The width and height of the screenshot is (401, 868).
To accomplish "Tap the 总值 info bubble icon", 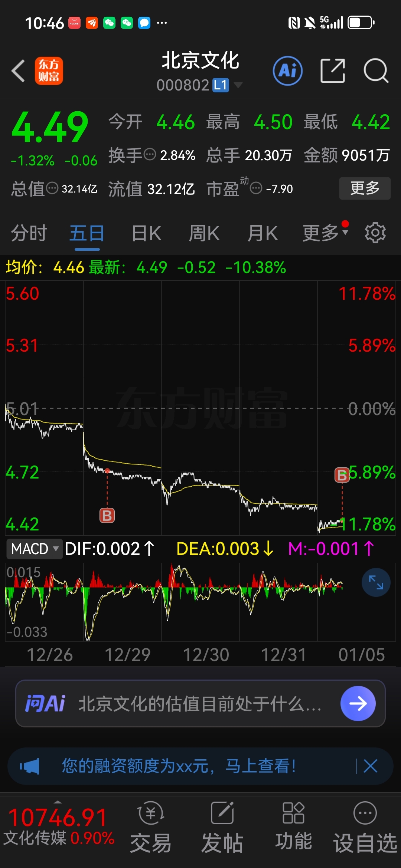I will click(52, 188).
